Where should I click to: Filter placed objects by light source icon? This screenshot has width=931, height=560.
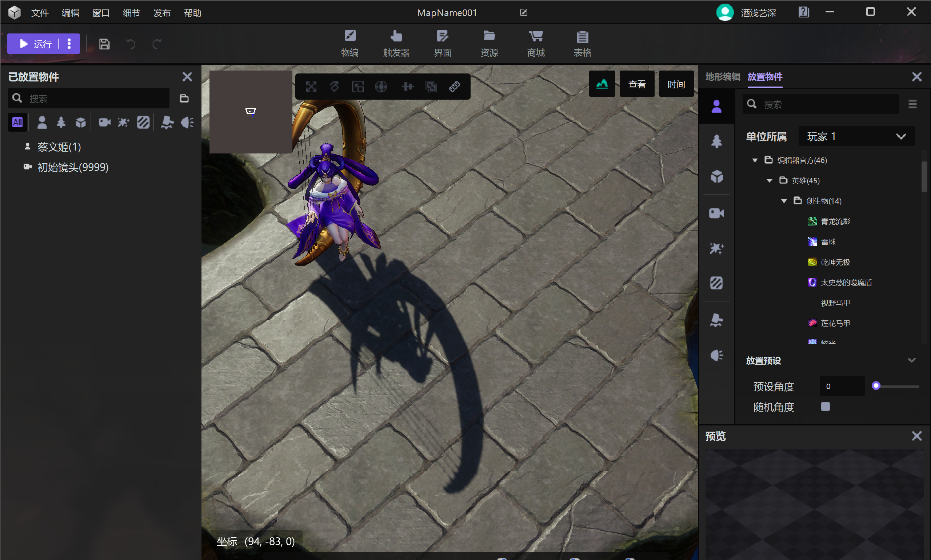[167, 122]
